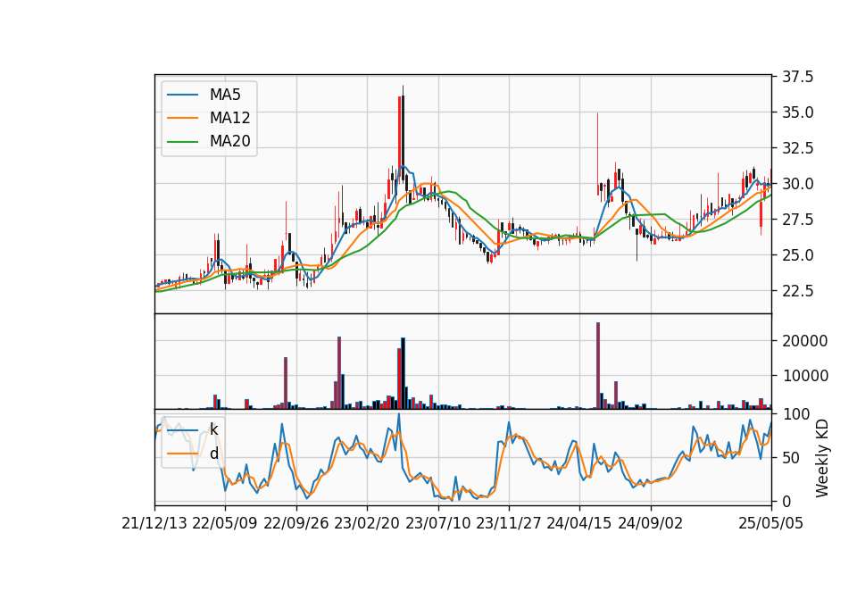Click the orange MA12 legend line sample
Image resolution: width=857 pixels, height=616 pixels.
pos(182,118)
